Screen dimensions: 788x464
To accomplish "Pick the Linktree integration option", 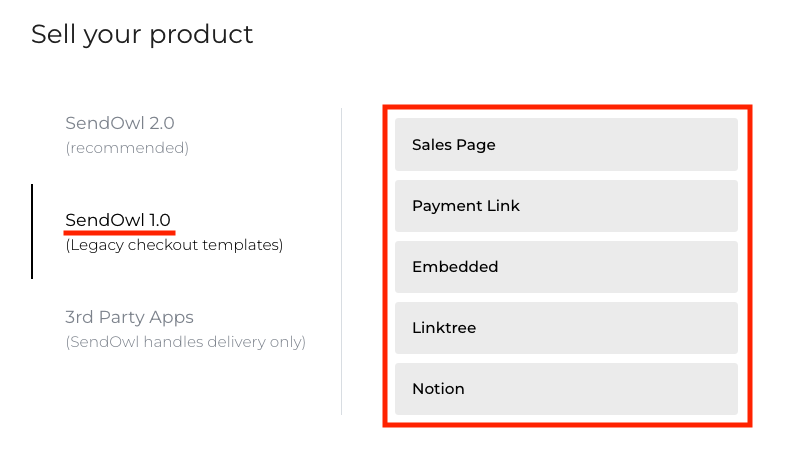I will [566, 328].
